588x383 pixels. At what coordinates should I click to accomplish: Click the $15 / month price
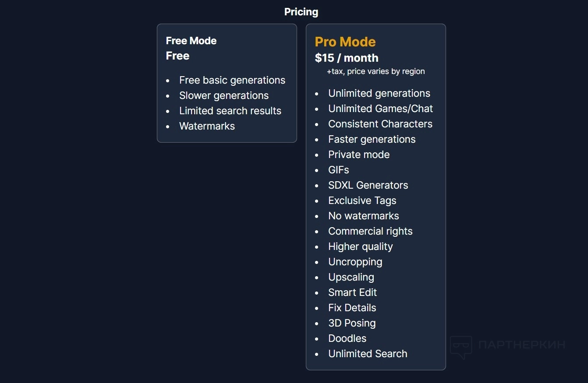click(346, 58)
